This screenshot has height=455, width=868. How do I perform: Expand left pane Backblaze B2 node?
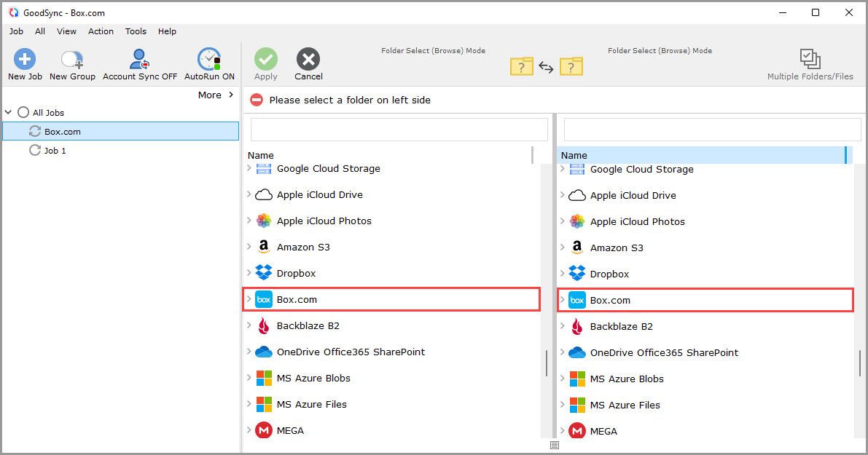pyautogui.click(x=249, y=325)
